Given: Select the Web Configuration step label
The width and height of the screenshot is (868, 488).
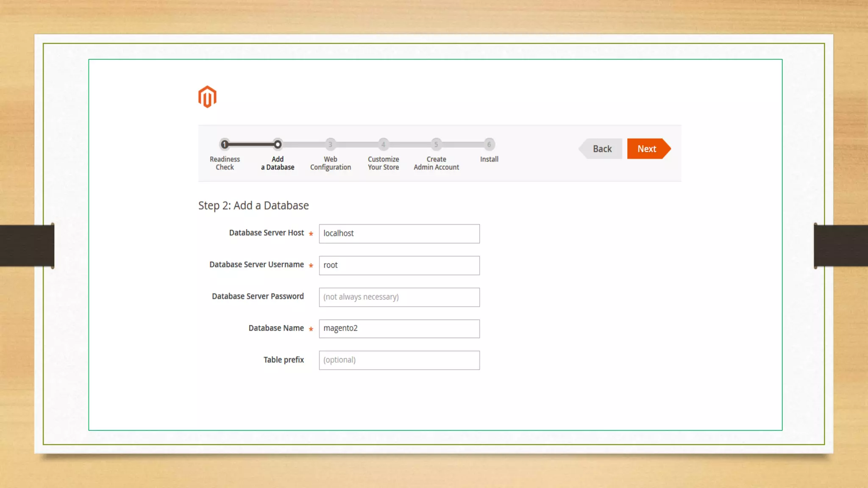Looking at the screenshot, I should click(x=331, y=163).
